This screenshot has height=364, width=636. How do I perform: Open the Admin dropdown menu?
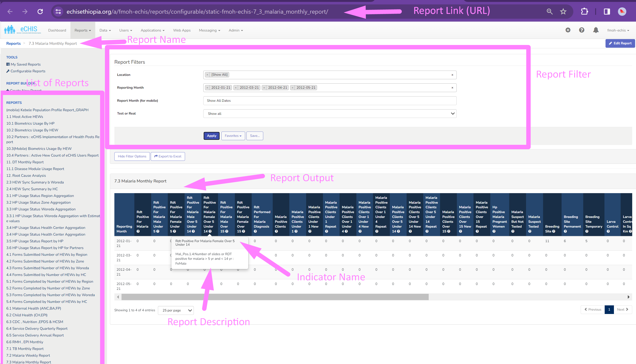[x=236, y=30]
